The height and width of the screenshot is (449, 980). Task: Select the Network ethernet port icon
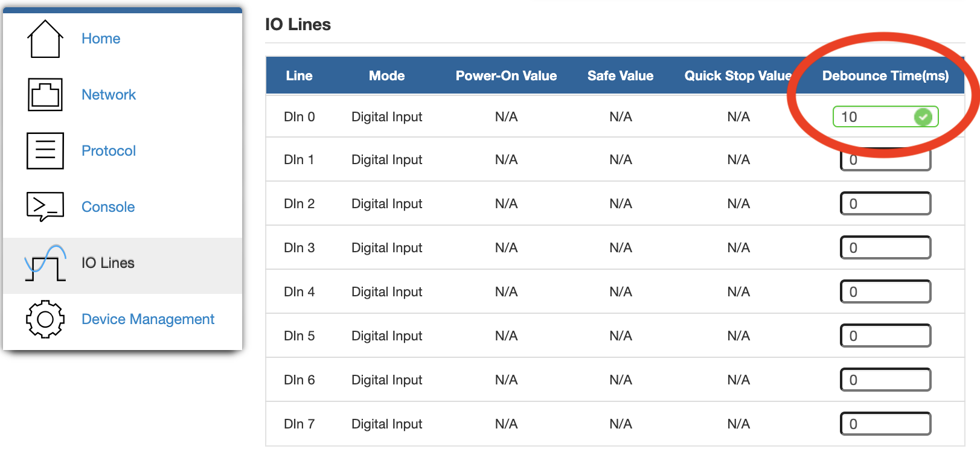[x=45, y=95]
